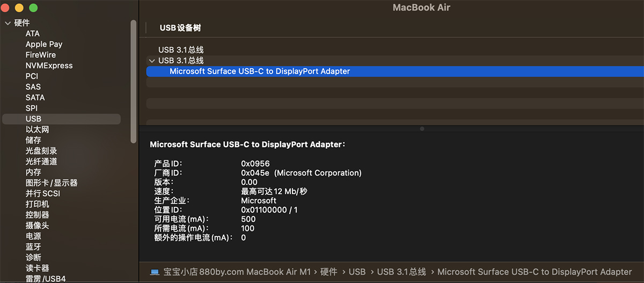The height and width of the screenshot is (283, 644).
Task: Click the yellow minimize window button
Action: pos(19,8)
